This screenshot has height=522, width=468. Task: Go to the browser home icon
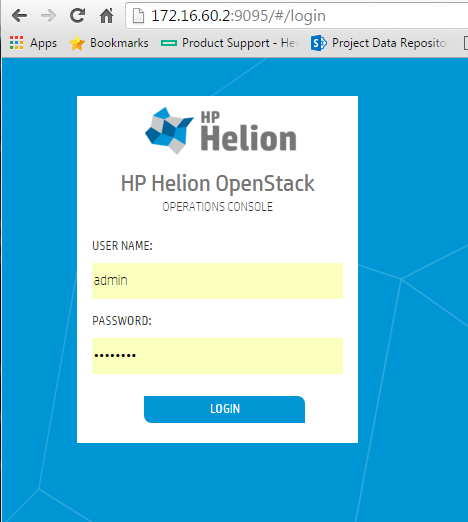point(107,16)
